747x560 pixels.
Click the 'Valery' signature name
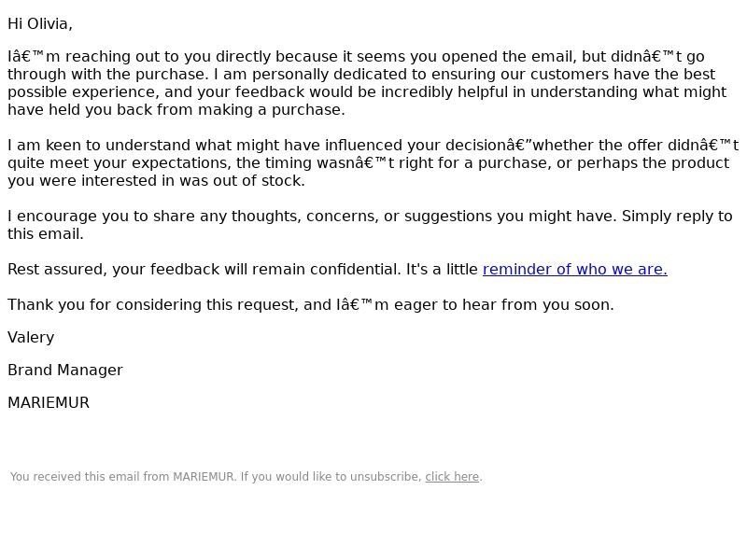[31, 338]
